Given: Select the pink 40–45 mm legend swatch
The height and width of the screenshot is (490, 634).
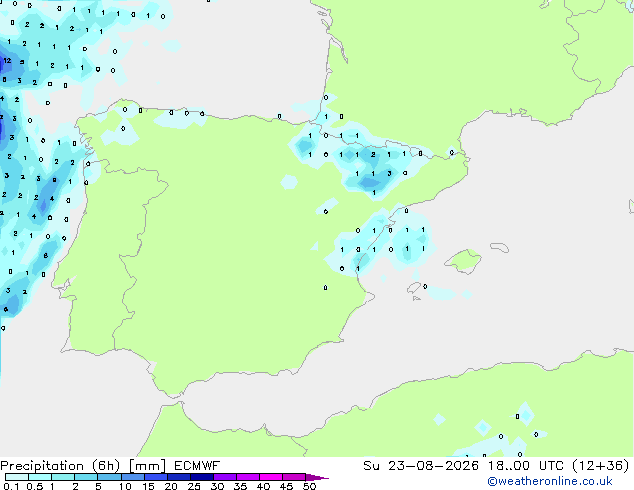Looking at the screenshot, I should pyautogui.click(x=271, y=477).
